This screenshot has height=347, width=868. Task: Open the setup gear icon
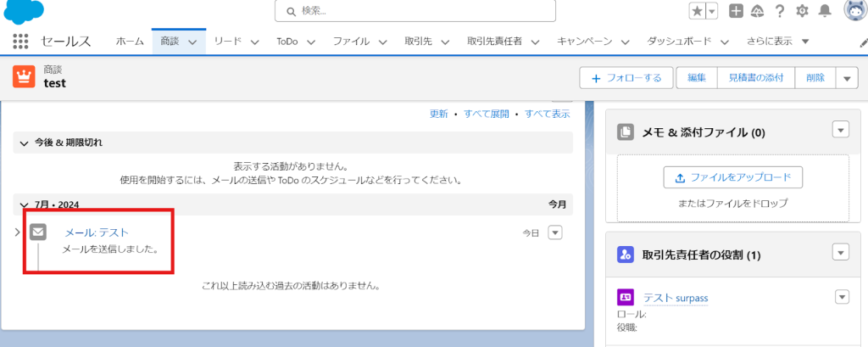[x=802, y=11]
